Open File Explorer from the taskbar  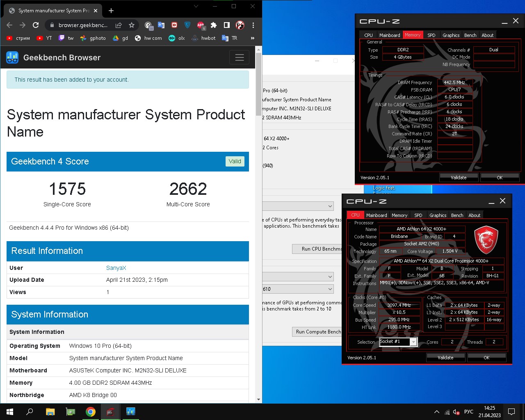tap(50, 411)
